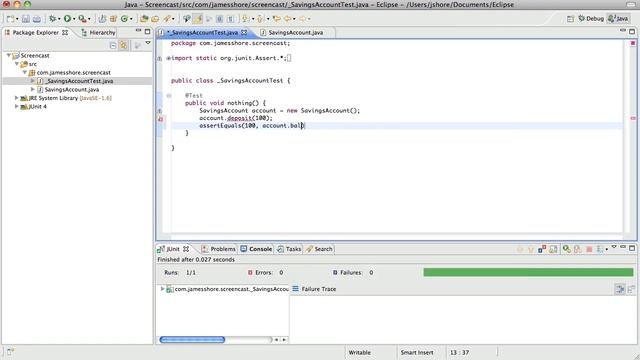Toggle Scroll Lock in JUnit view
Screen dimensions: 640x360
click(x=553, y=249)
